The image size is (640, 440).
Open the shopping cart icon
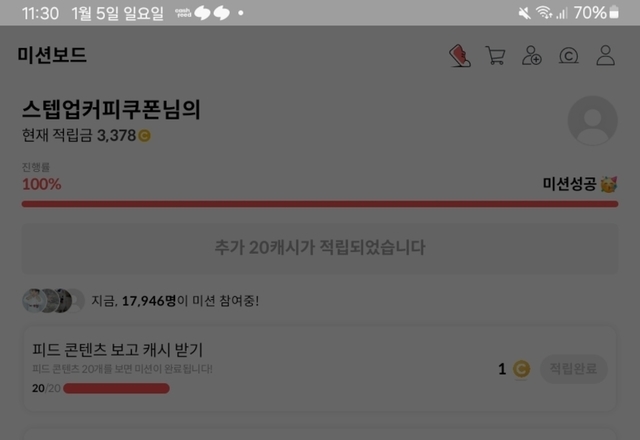[x=496, y=56]
